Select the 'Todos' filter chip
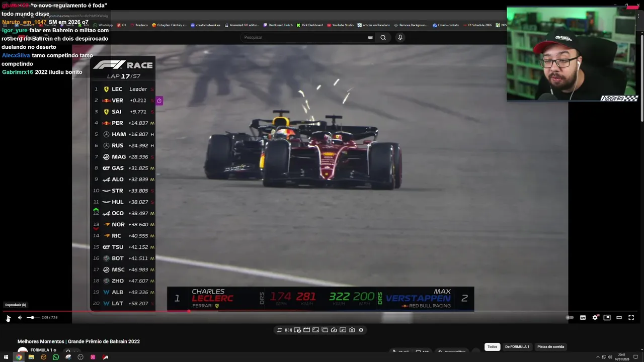The width and height of the screenshot is (644, 362). (x=492, y=346)
